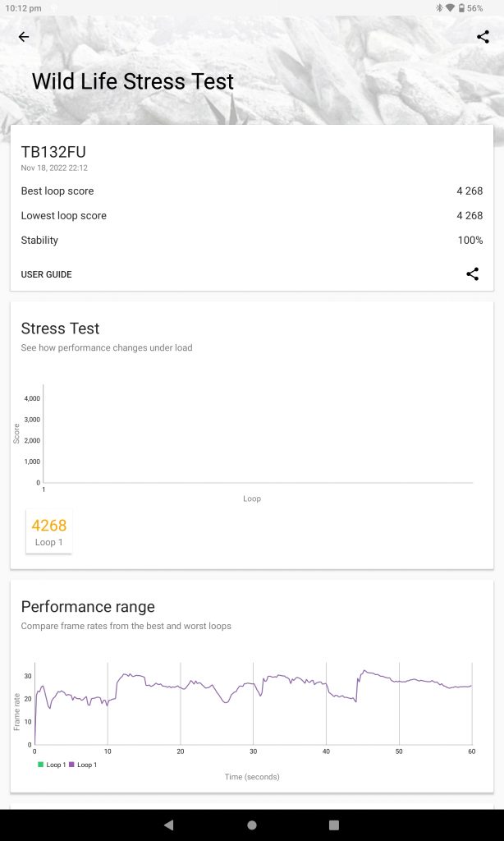Image resolution: width=504 pixels, height=841 pixels.
Task: Click the green Loop 1 legend swatch
Action: [41, 765]
